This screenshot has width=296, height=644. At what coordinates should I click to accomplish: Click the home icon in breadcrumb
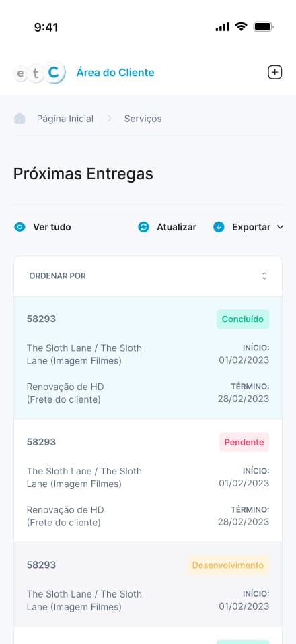click(x=20, y=119)
